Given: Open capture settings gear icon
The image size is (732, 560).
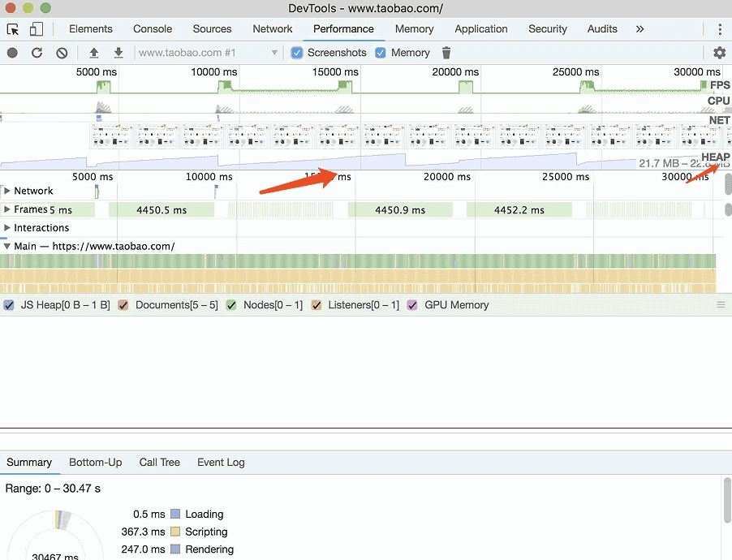Looking at the screenshot, I should tap(719, 53).
